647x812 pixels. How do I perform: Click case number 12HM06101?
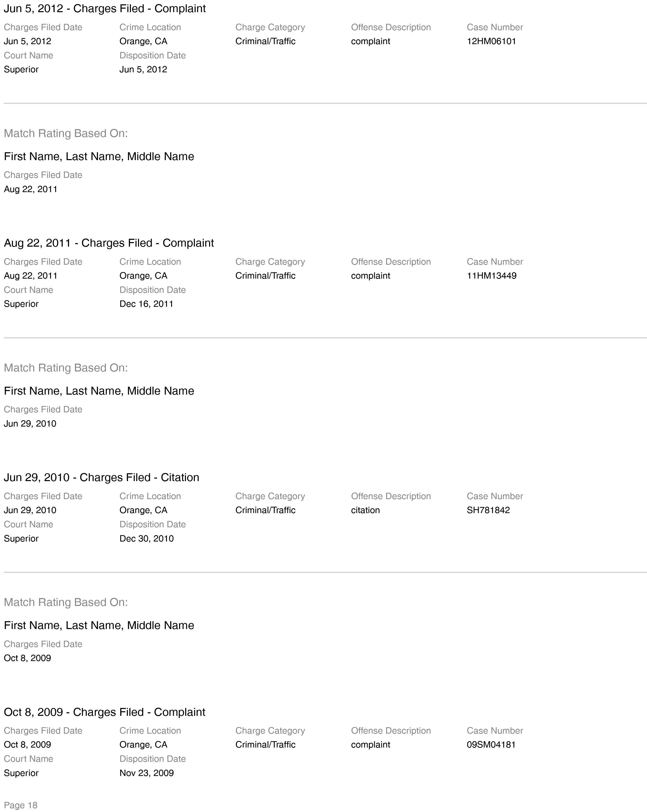pyautogui.click(x=491, y=41)
